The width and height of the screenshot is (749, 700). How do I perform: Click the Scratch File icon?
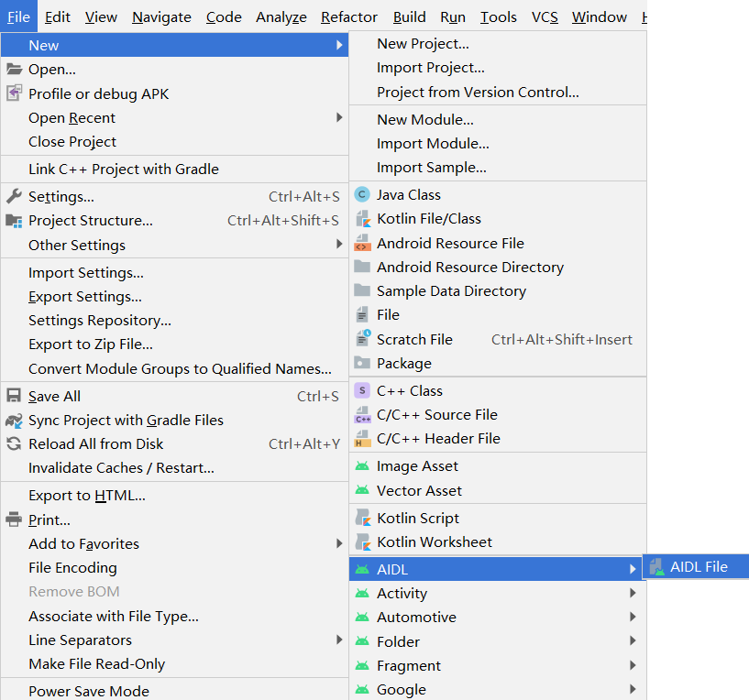point(362,339)
